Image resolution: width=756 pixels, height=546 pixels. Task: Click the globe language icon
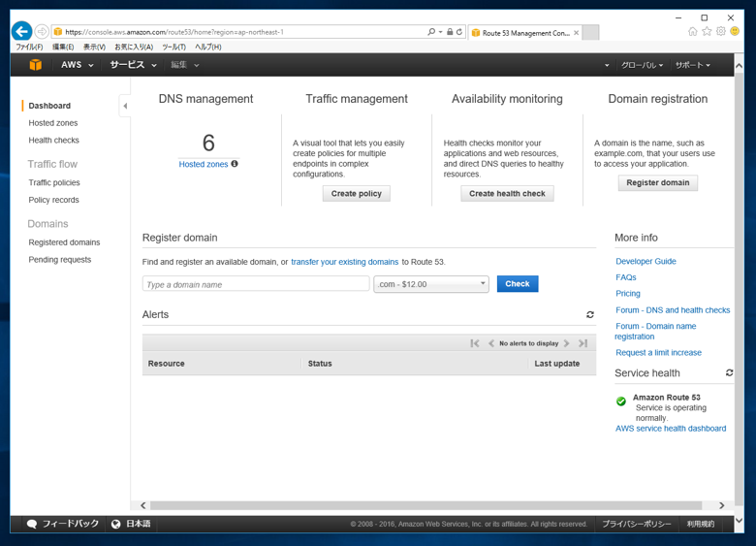click(115, 524)
